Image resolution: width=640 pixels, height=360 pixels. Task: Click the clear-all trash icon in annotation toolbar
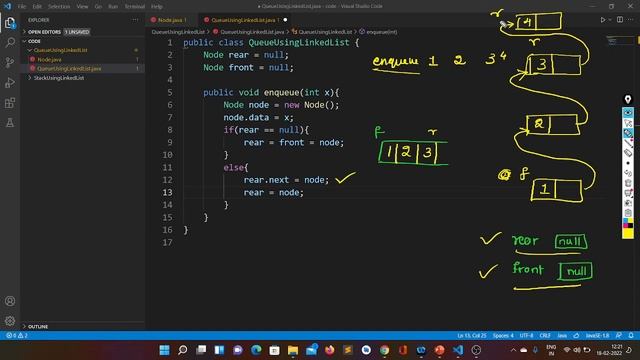628,183
